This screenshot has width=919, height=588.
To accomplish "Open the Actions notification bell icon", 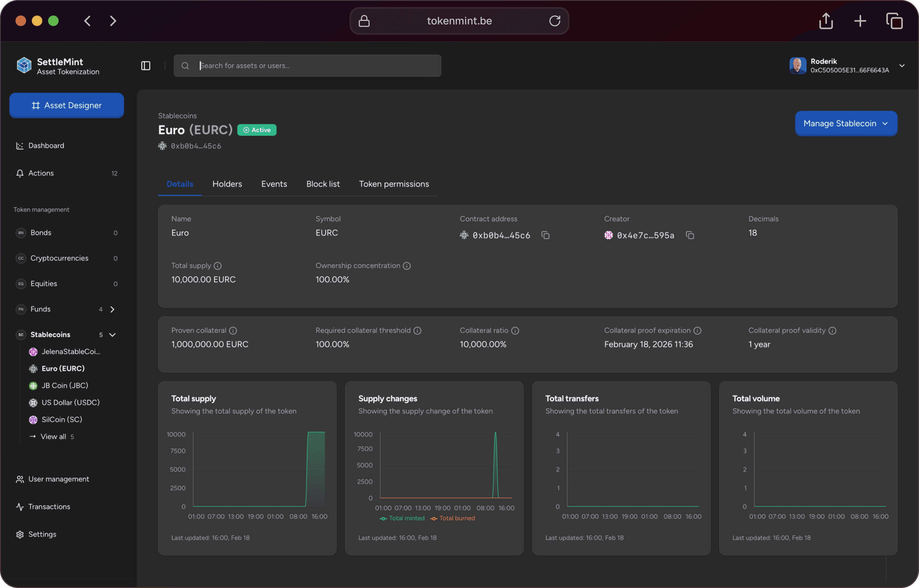I will 20,173.
